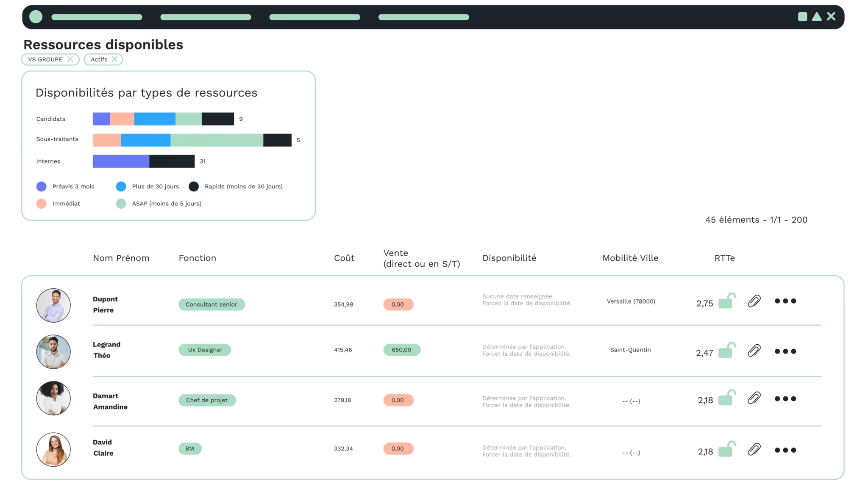The height and width of the screenshot is (495, 868).
Task: Click the green circle logo in the top bar
Action: click(x=36, y=17)
